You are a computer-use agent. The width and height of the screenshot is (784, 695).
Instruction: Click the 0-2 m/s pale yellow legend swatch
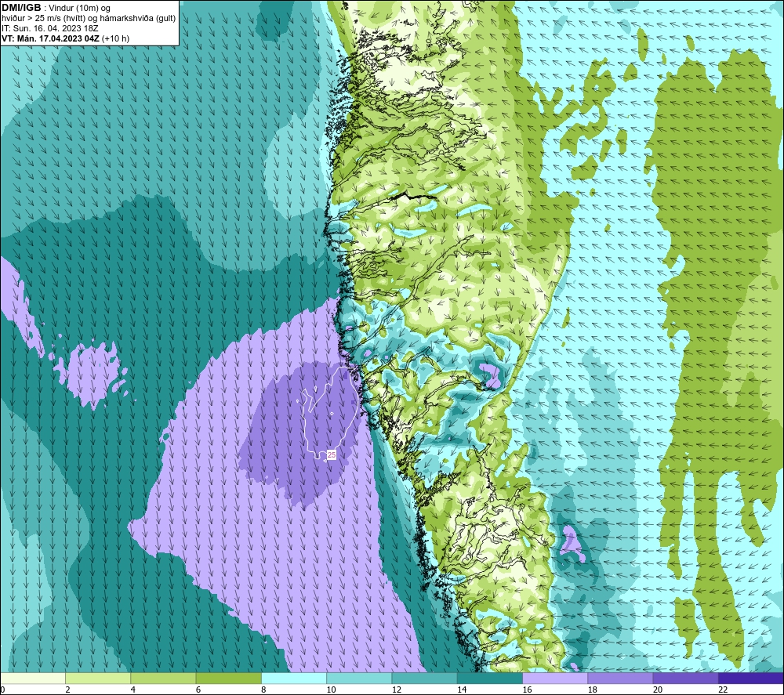(33, 678)
